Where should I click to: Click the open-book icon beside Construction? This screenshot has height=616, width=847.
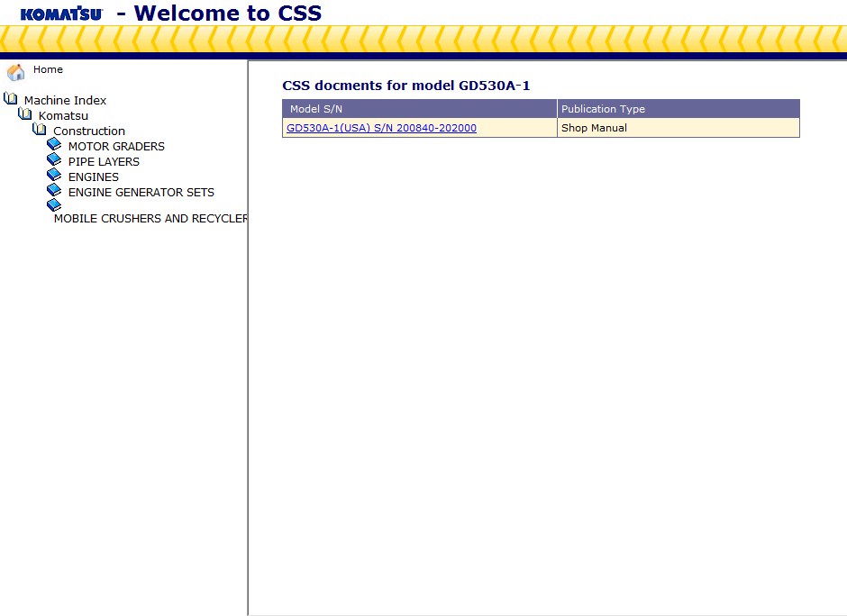pos(40,129)
